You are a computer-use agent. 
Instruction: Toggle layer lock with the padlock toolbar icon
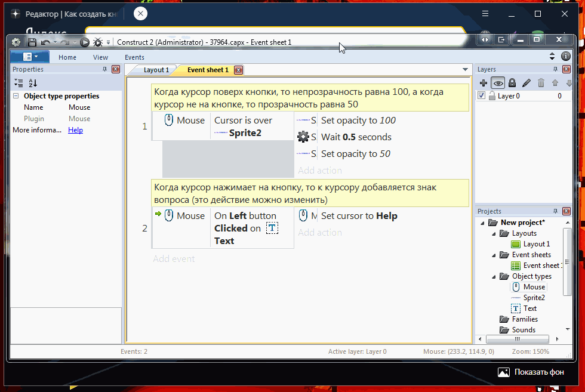coord(512,83)
